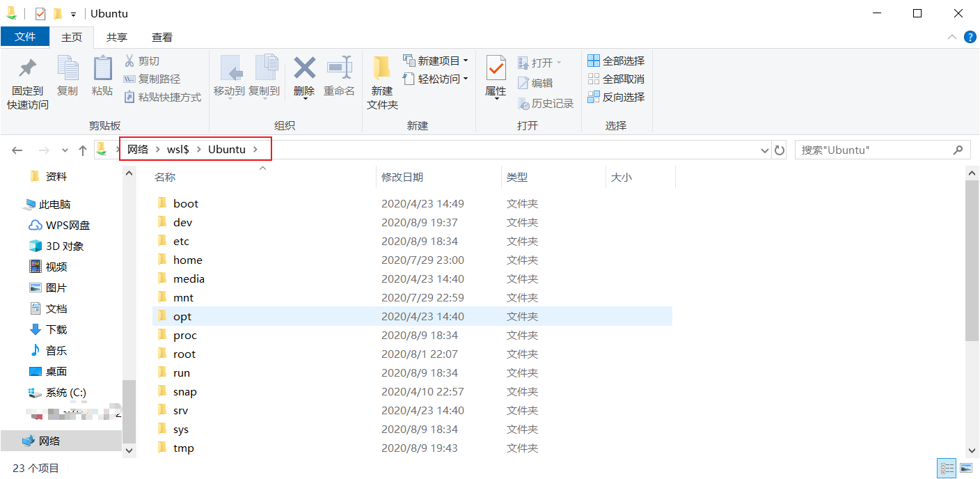980x479 pixels.
Task: Click the Back arrow in navigation bar
Action: pos(17,150)
